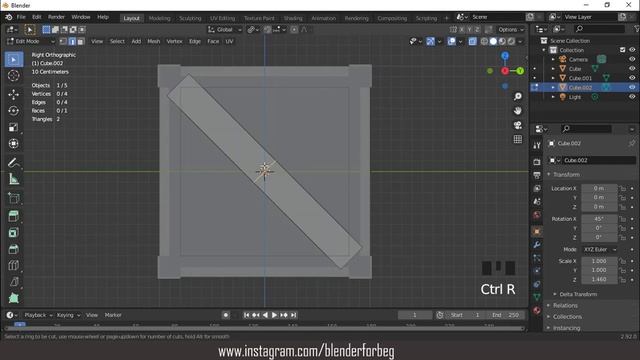The image size is (640, 360).
Task: Select the Add Cube tool
Action: click(14, 198)
